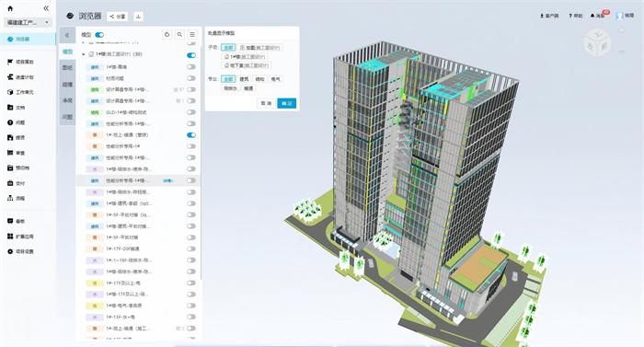
Task: Select the 电气 discipline chip
Action: tap(275, 79)
